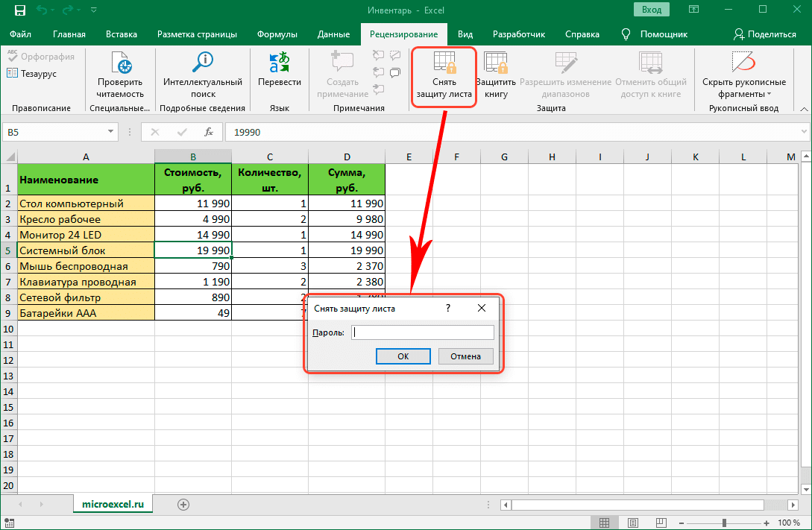
Task: Open the Thesaurus (Тезаурус)
Action: point(32,74)
